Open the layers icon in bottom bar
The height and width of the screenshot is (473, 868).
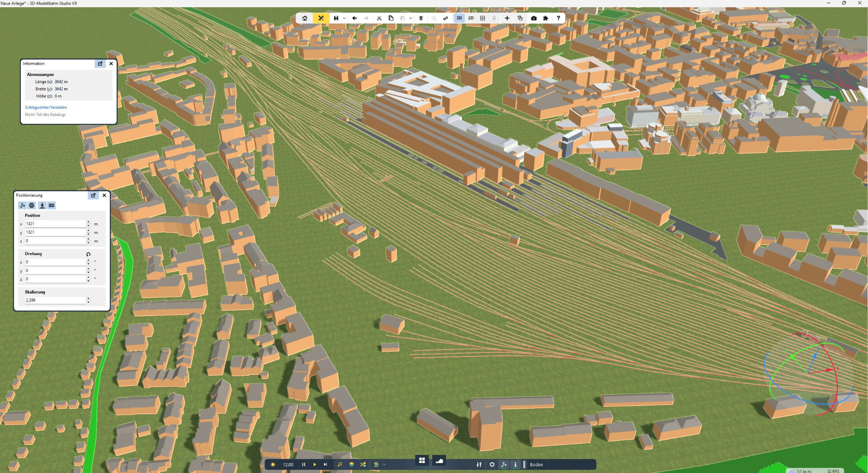(x=351, y=464)
